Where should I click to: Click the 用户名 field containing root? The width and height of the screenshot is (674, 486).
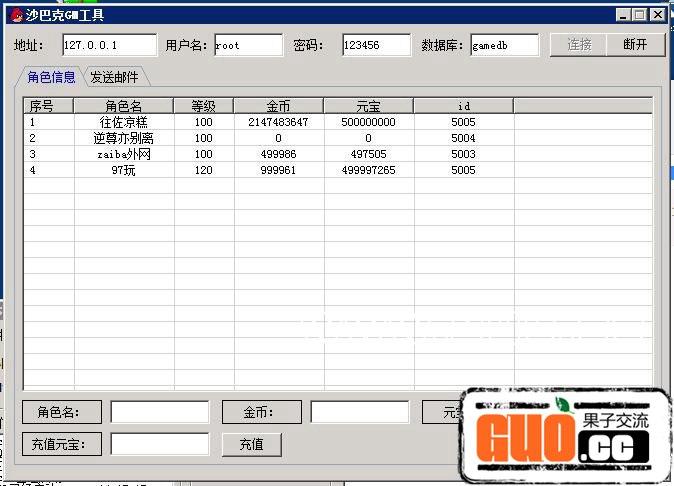(x=248, y=45)
